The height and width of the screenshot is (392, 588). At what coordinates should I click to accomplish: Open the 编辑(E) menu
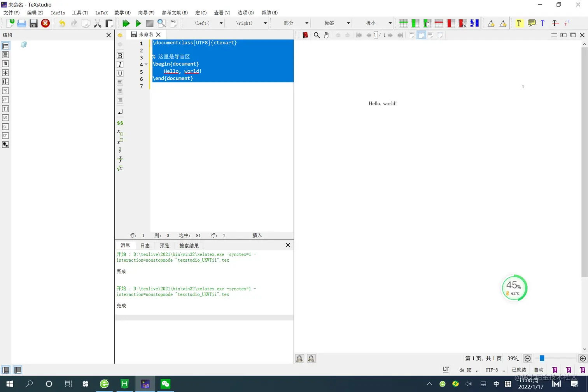pyautogui.click(x=35, y=13)
